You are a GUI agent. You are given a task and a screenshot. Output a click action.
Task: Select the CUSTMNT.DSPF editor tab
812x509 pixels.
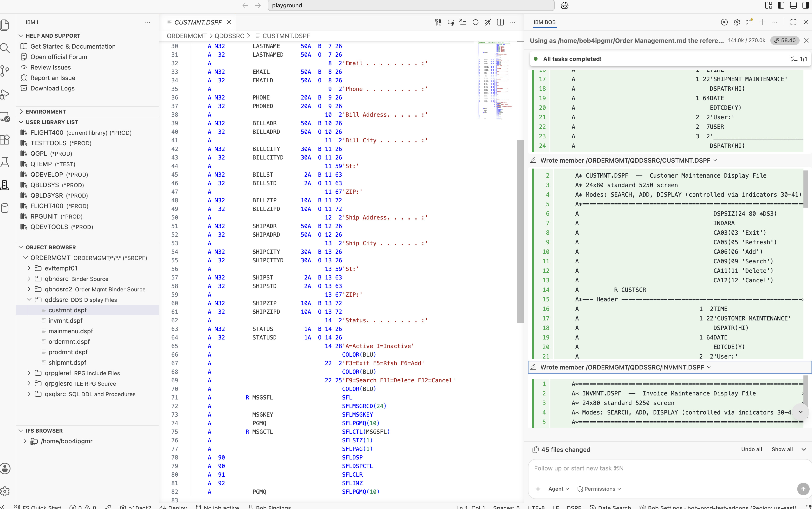[198, 22]
